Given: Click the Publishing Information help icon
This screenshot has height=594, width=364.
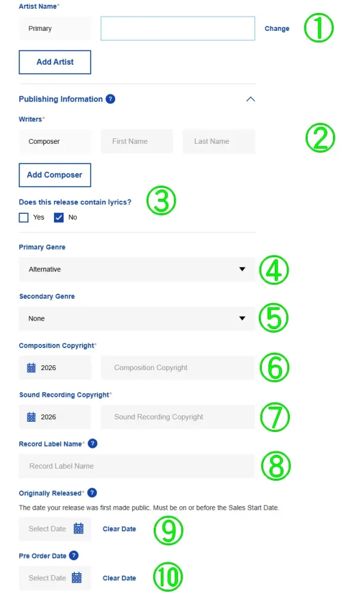Looking at the screenshot, I should 110,99.
